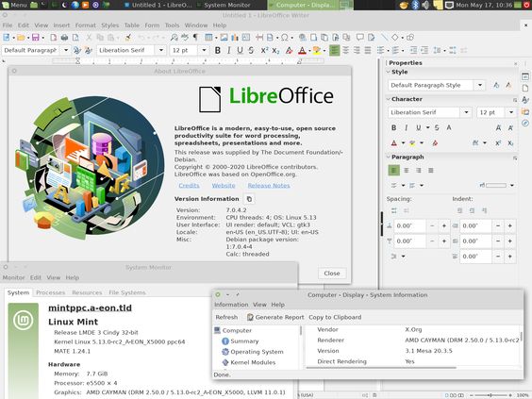Open the Styles deck in sidebar

[x=525, y=100]
